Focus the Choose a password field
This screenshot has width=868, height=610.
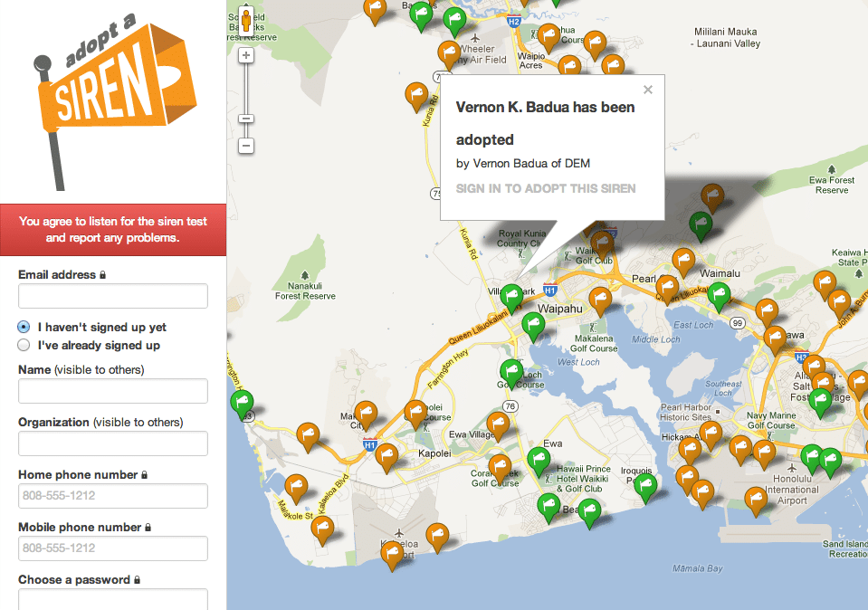(113, 599)
